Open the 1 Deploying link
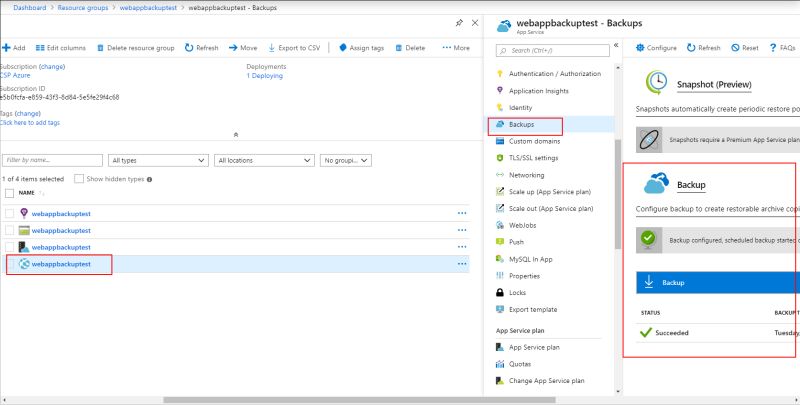Viewport: 800px width, 405px height. pos(264,76)
